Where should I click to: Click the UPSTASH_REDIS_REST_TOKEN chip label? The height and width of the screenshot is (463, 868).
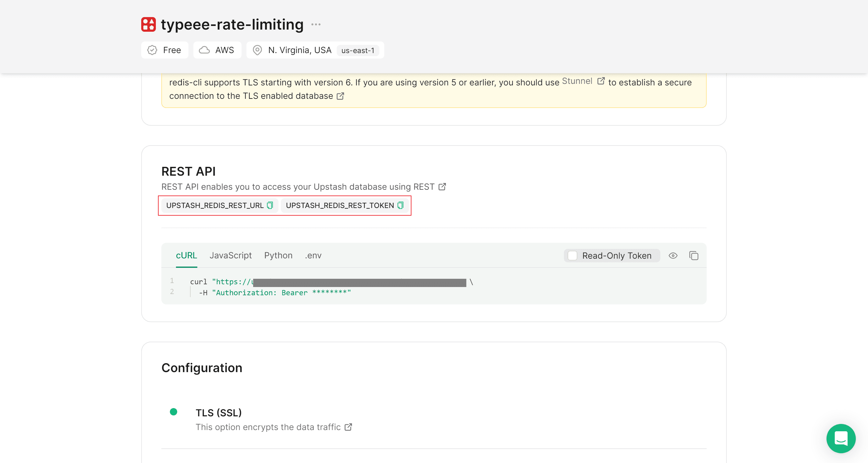340,206
